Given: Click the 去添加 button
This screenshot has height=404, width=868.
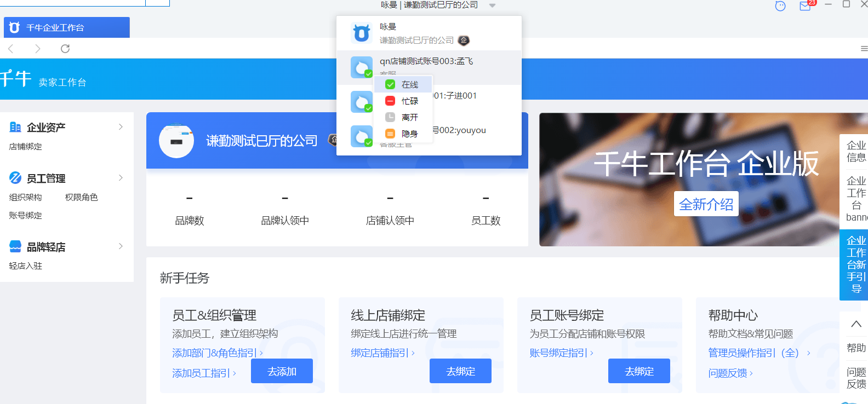Looking at the screenshot, I should 282,371.
